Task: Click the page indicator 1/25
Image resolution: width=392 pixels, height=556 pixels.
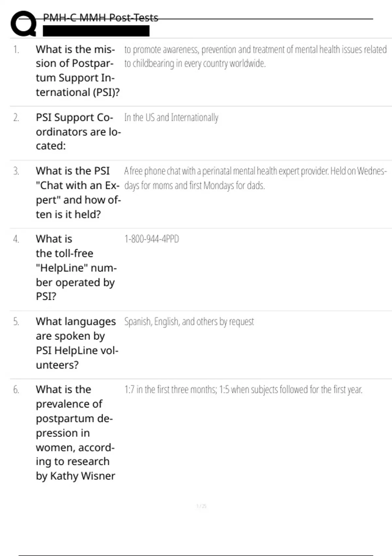Action: (x=201, y=506)
